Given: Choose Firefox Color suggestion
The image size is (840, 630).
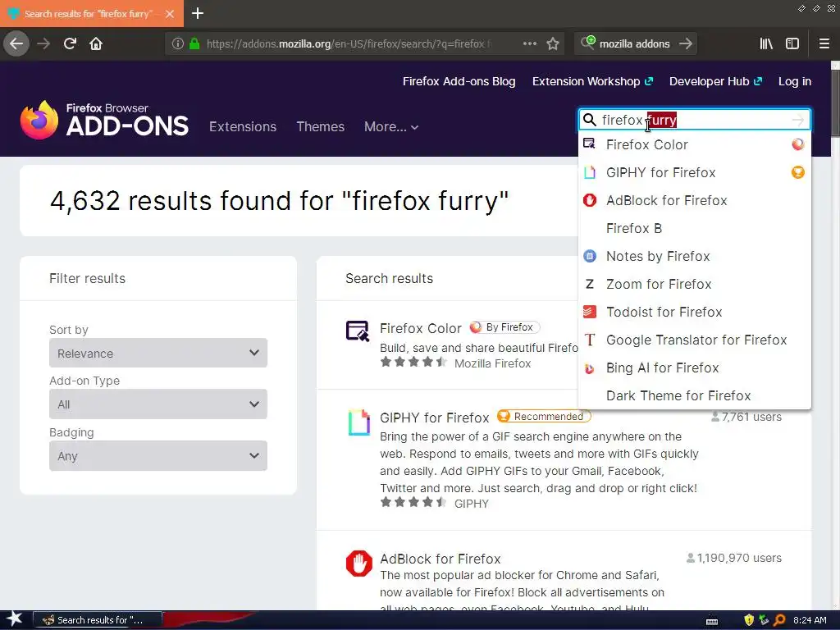Looking at the screenshot, I should (694, 144).
